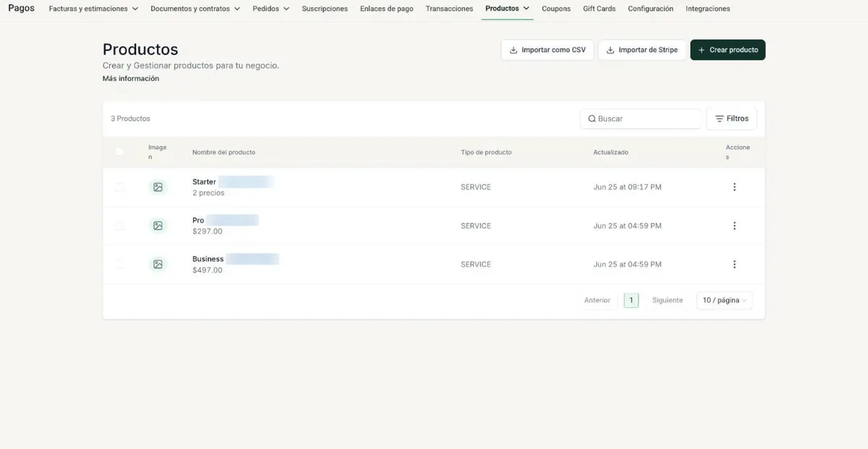Click the Actualizado column header
Image resolution: width=868 pixels, height=449 pixels.
[x=611, y=153]
